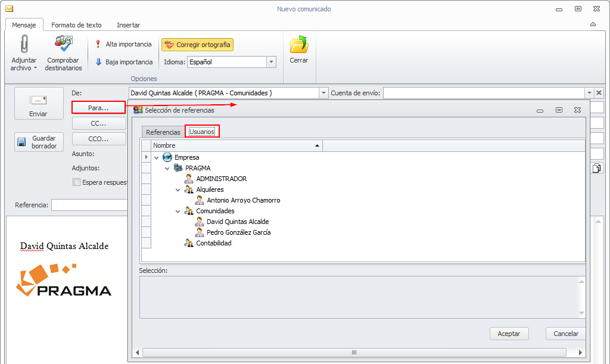This screenshot has height=364, width=610.
Task: Click the Para... button
Action: [98, 108]
